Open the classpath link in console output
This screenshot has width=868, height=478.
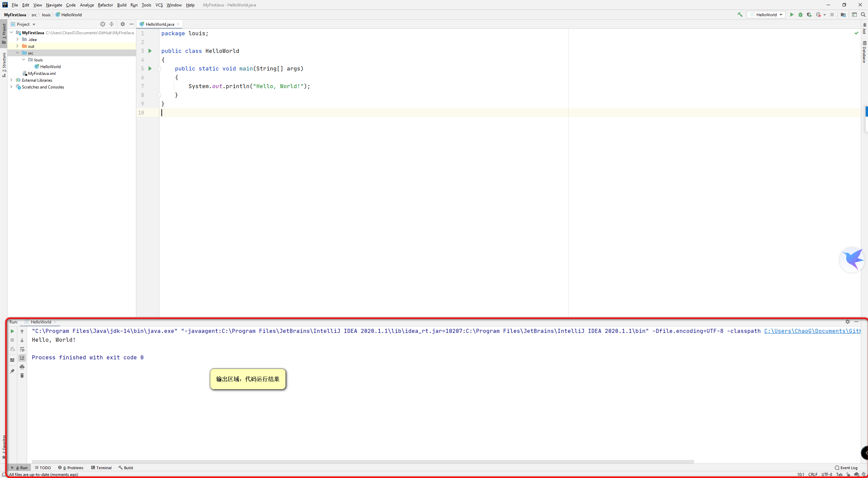point(812,331)
